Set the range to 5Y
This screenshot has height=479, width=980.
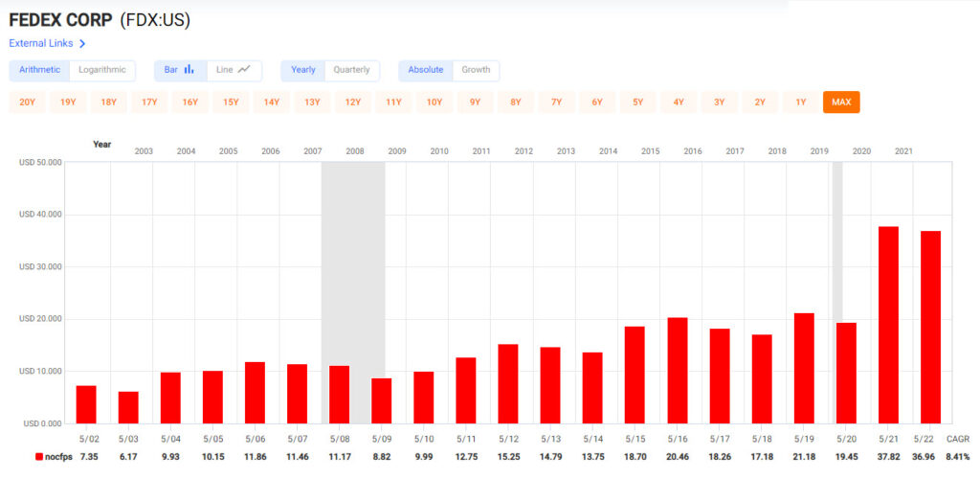638,102
